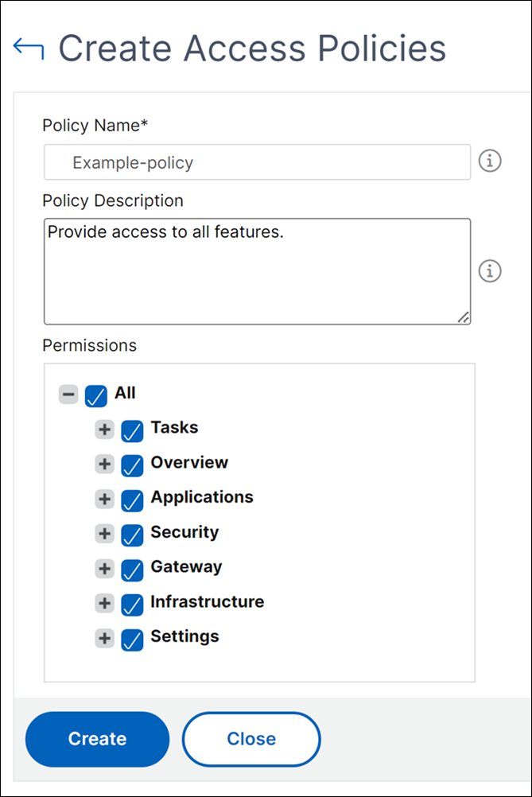Image resolution: width=532 pixels, height=797 pixels.
Task: Click the Policy Description info icon
Action: pyautogui.click(x=490, y=271)
